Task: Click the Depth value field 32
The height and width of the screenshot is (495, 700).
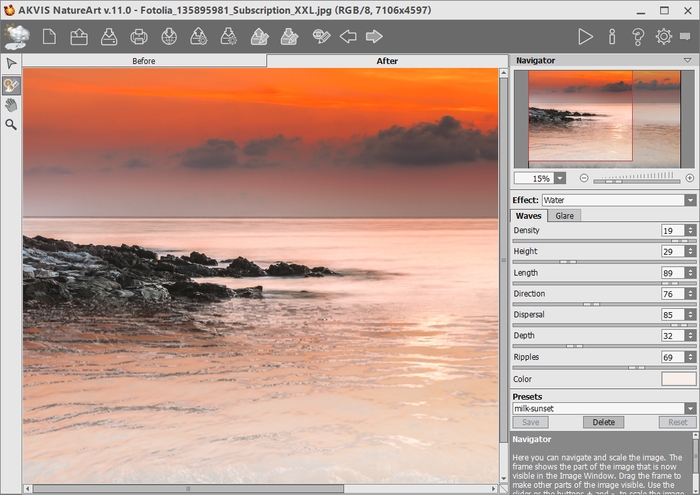Action: pos(673,336)
